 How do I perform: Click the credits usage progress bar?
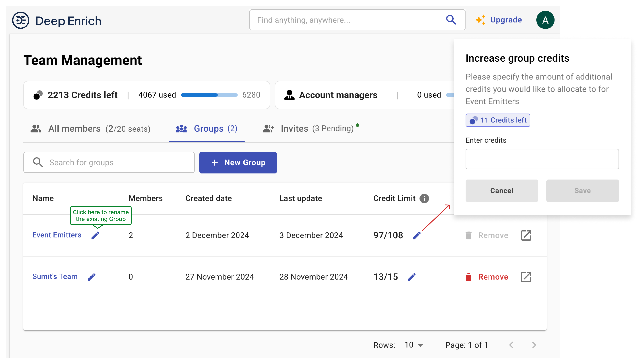[x=209, y=95]
